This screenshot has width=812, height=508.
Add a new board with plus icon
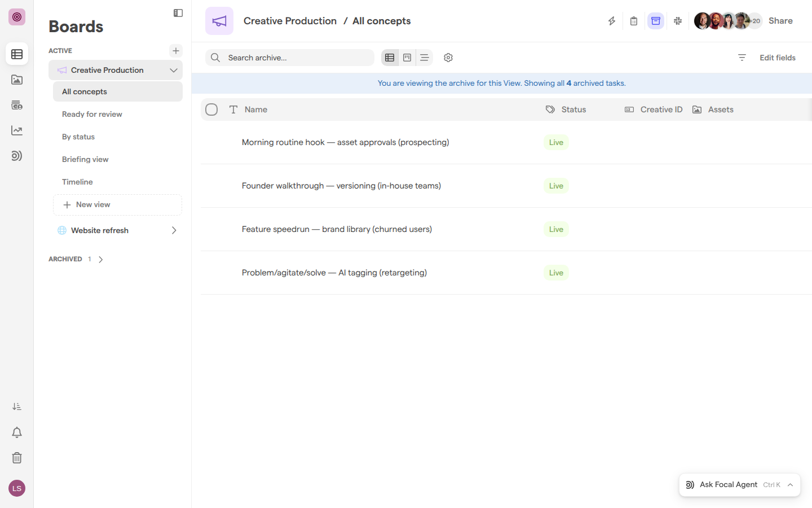point(176,51)
